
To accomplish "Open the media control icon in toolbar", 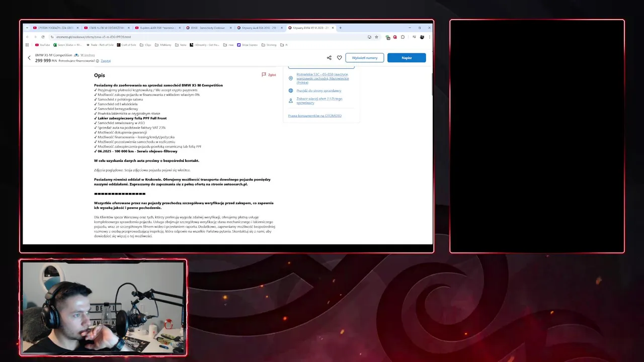I will (414, 37).
